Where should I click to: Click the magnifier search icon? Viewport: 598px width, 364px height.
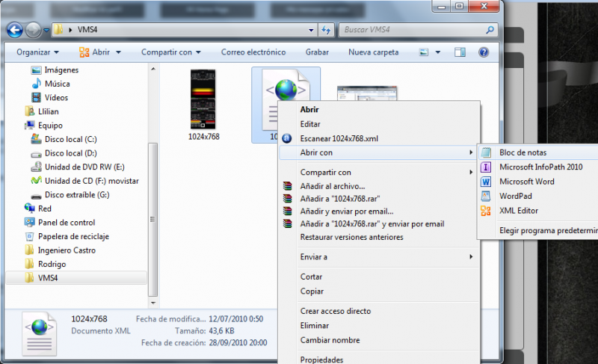pos(490,30)
